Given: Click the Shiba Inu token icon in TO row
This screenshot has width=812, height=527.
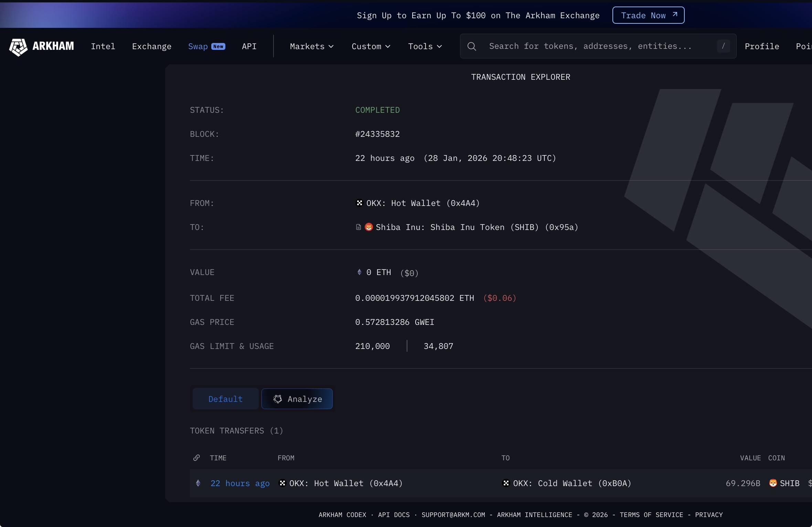Looking at the screenshot, I should coord(368,227).
